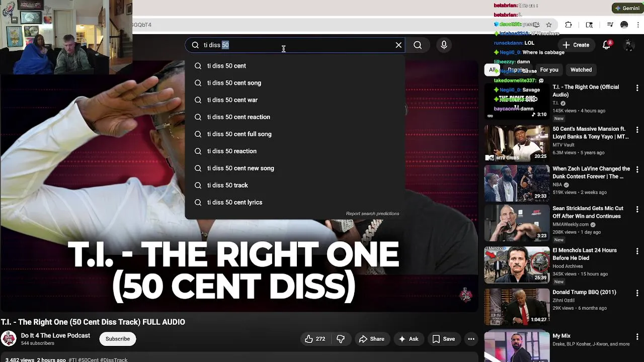The width and height of the screenshot is (644, 362).
Task: Save the video to a playlist
Action: pos(444,339)
